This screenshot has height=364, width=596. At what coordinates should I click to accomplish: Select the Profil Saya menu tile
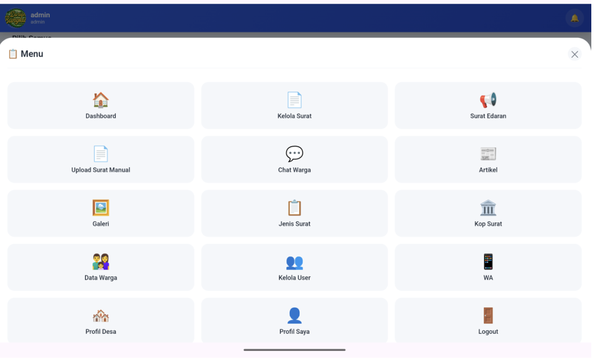click(294, 321)
